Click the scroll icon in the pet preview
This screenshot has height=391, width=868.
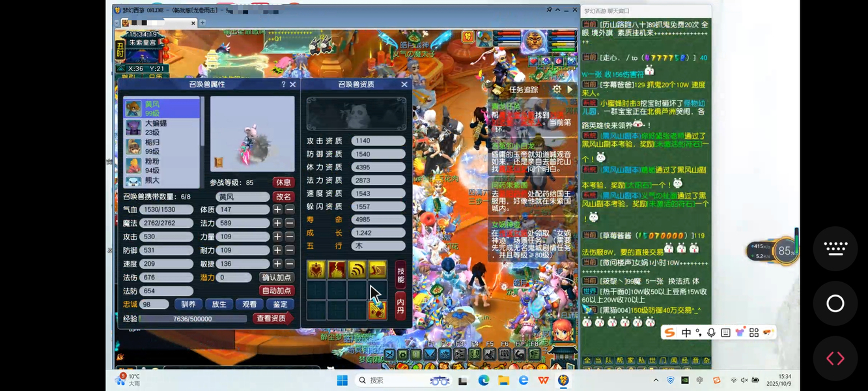(219, 162)
